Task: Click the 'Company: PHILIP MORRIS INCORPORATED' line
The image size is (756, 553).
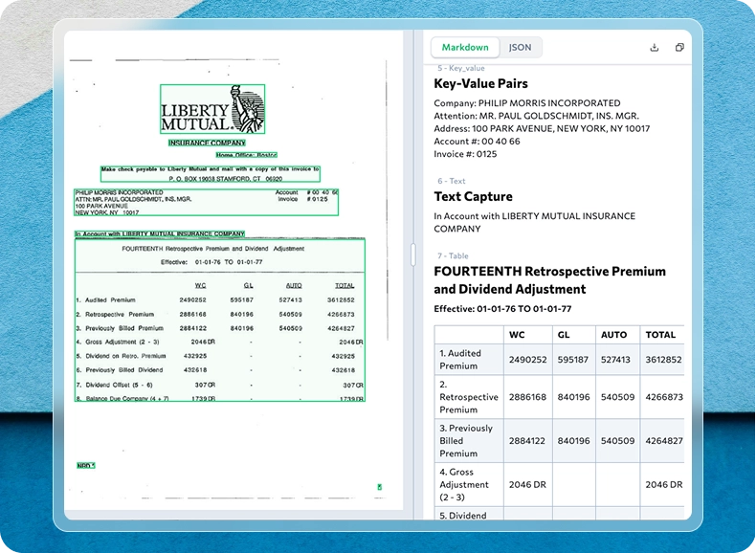Action: pyautogui.click(x=527, y=103)
